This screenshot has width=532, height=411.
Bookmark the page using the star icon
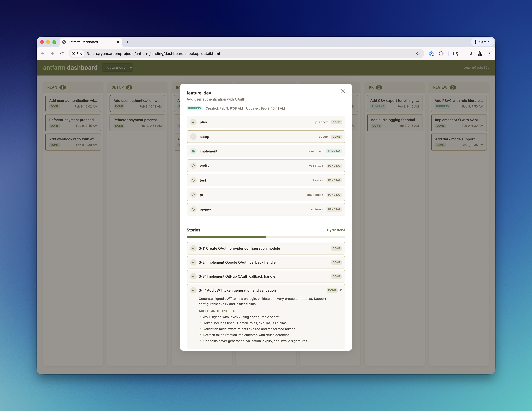click(418, 54)
